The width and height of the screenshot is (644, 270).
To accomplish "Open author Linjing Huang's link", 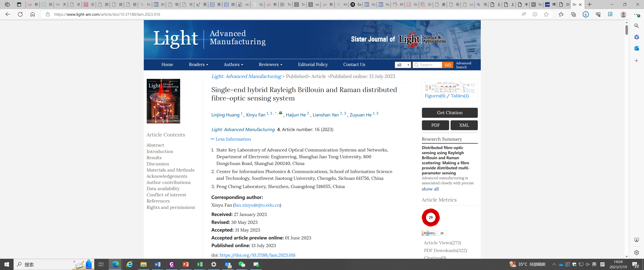I will coord(225,115).
